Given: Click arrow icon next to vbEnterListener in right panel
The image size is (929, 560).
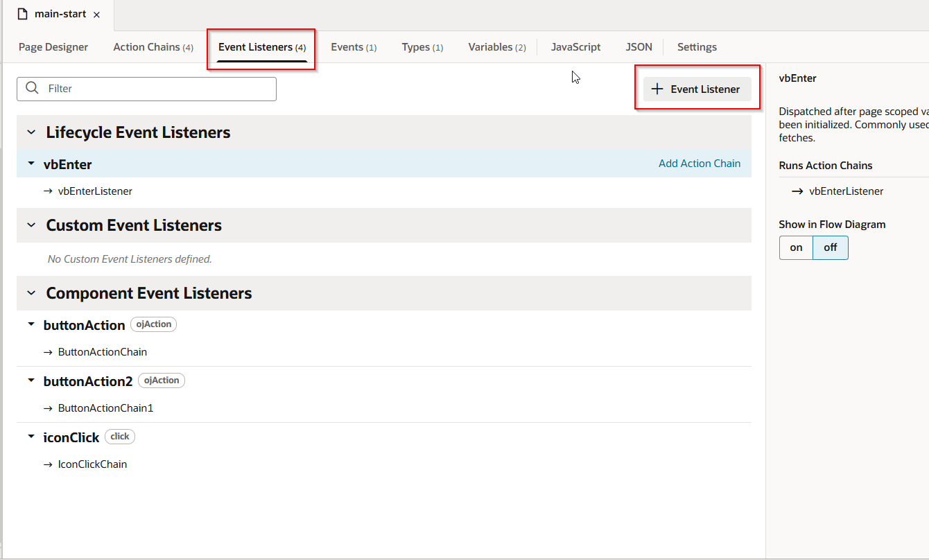Looking at the screenshot, I should coord(797,191).
